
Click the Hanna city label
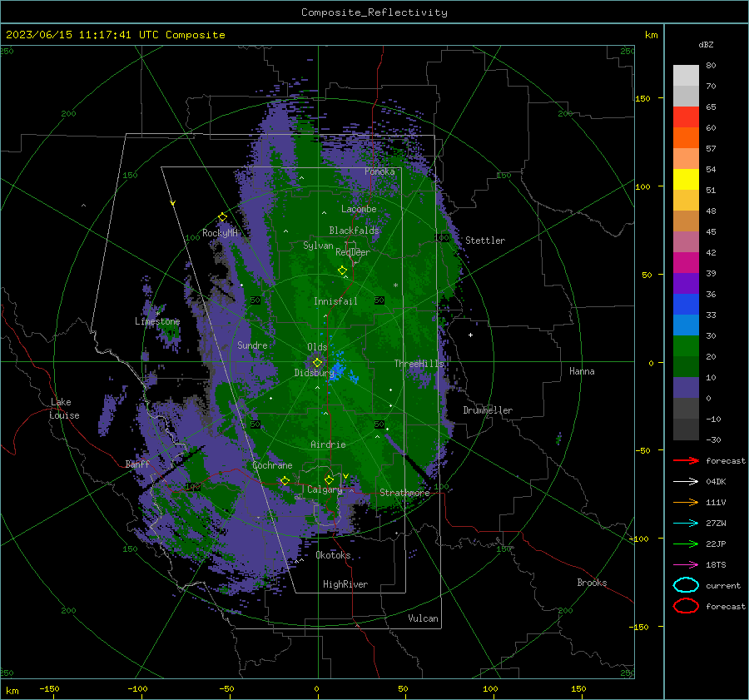pos(582,371)
